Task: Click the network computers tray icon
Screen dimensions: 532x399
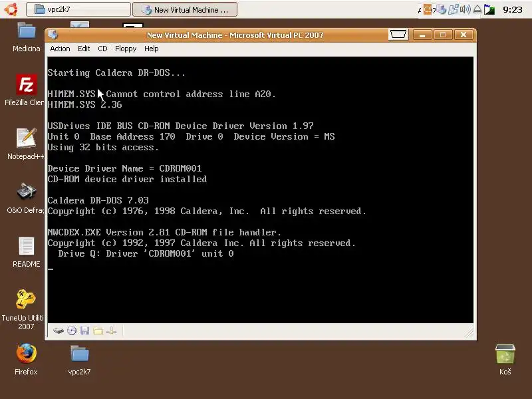Action: click(x=441, y=9)
